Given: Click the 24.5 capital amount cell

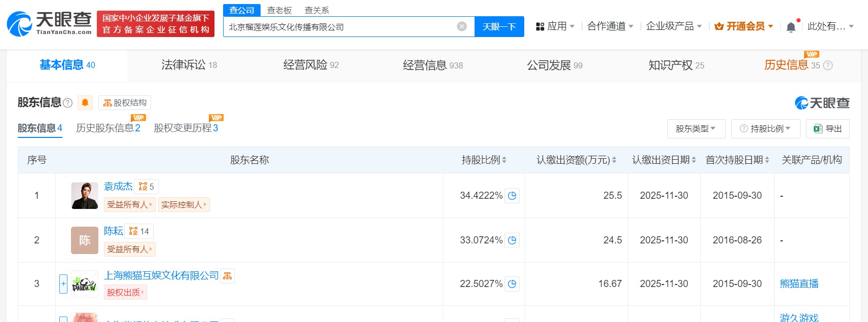Looking at the screenshot, I should [x=612, y=240].
